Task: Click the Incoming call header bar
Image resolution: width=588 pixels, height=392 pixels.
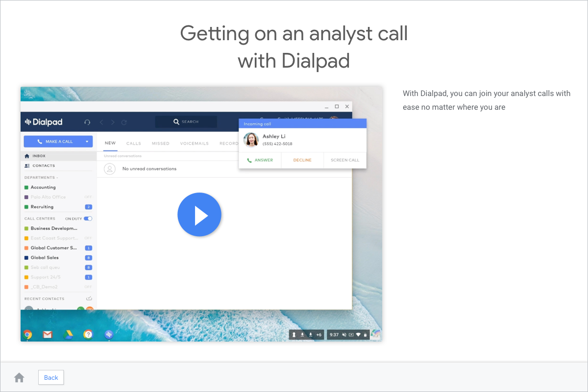Action: click(302, 124)
